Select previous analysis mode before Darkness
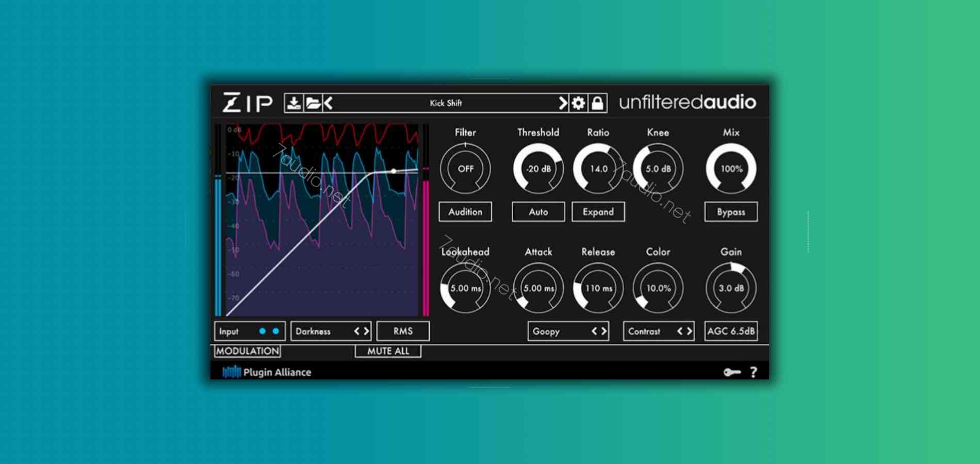Screen dimensions: 980x464 [356, 331]
